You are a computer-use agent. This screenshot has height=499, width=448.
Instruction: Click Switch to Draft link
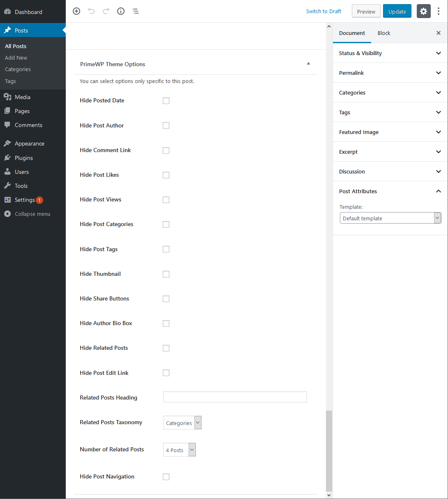323,11
